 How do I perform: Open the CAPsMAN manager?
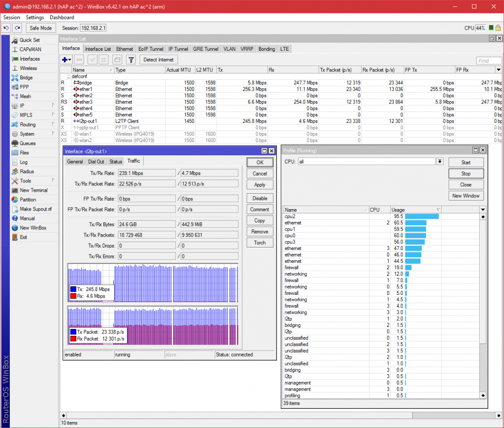(x=30, y=49)
